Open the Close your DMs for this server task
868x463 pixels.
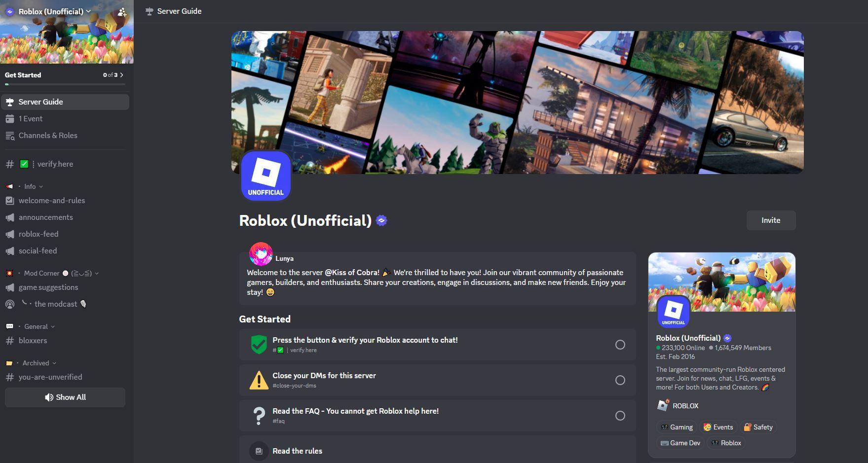(438, 380)
